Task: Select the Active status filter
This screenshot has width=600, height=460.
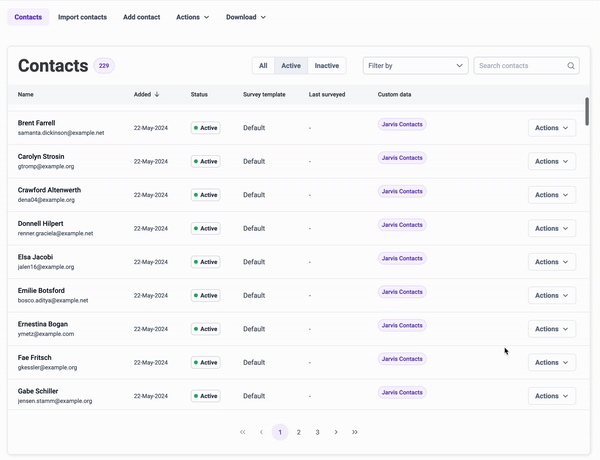Action: (x=291, y=66)
